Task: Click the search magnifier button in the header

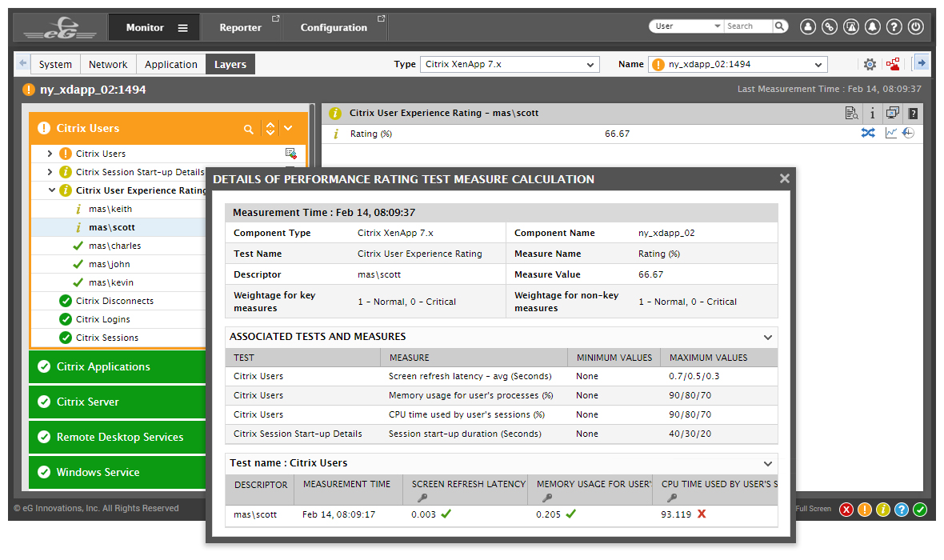Action: [780, 26]
